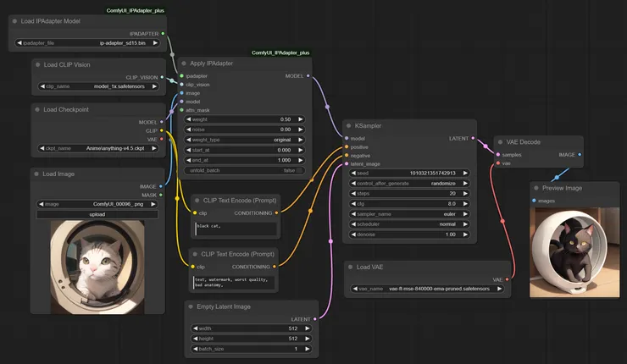Click the Apply IPAdapter node collapse dot
This screenshot has height=364, width=627.
click(x=184, y=63)
